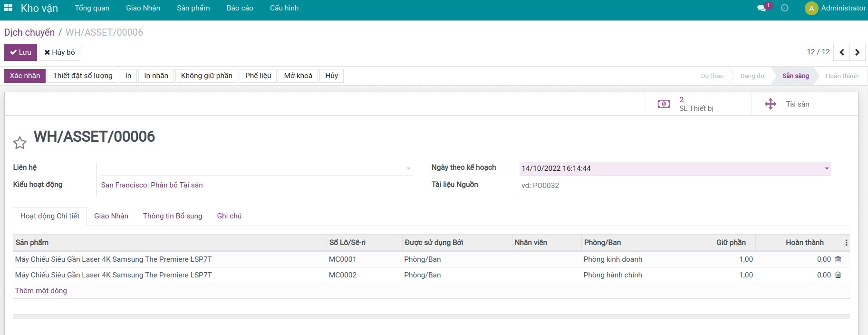
Task: Open the apps grid menu icon
Action: click(8, 8)
